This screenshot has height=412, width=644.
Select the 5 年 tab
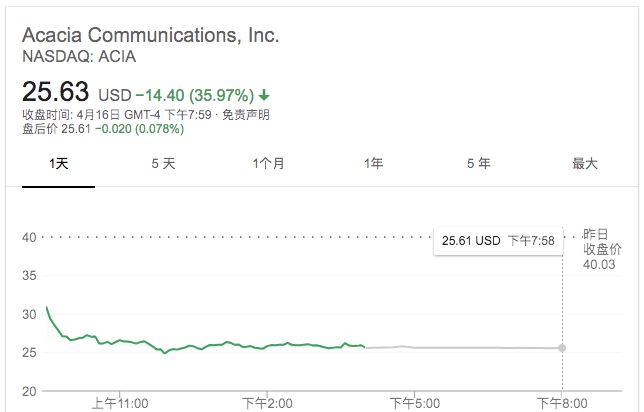(x=478, y=164)
